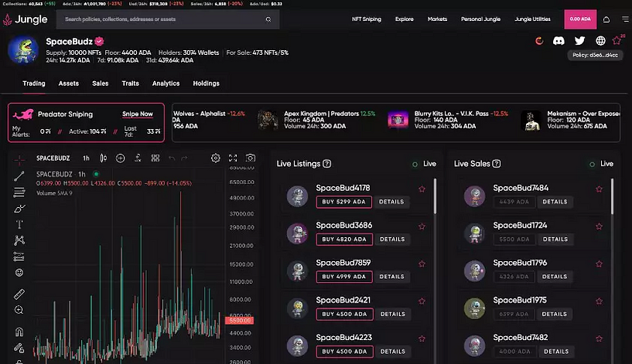Viewport: 632px width, 364px height.
Task: Open the chart indicators icon
Action: tap(138, 158)
